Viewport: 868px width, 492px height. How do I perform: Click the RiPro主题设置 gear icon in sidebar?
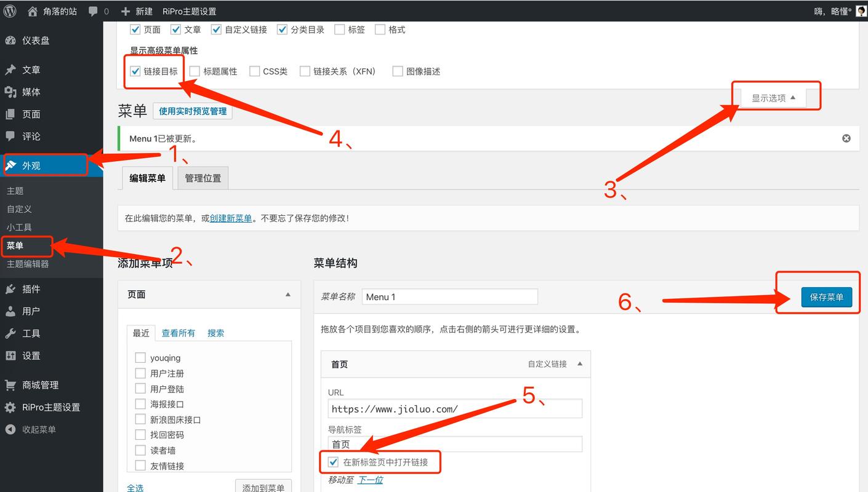10,407
